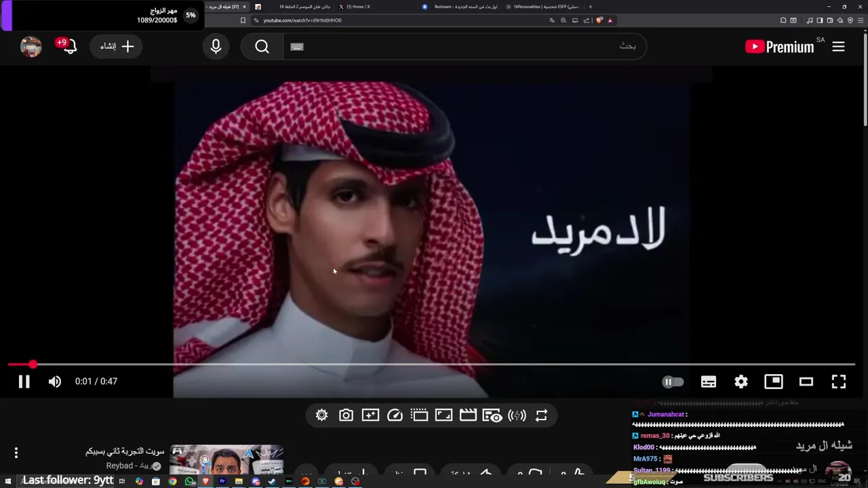
Task: Open the three-dot menu beside suggested video
Action: pos(16,452)
